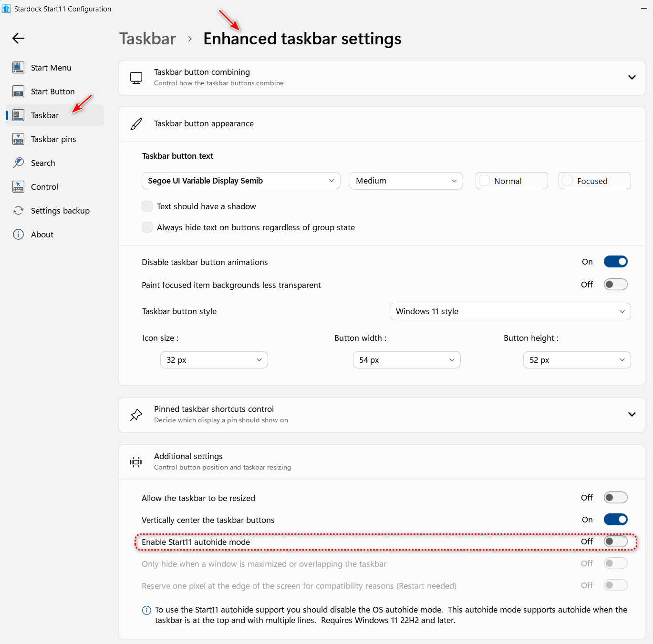Open the Taskbar pins section
Image resolution: width=653 pixels, height=644 pixels.
coord(53,139)
